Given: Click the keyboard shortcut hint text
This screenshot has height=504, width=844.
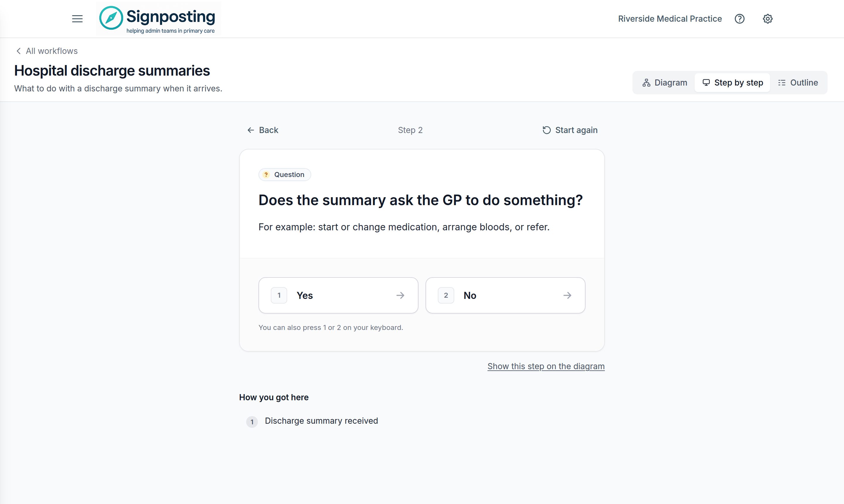Looking at the screenshot, I should point(331,327).
